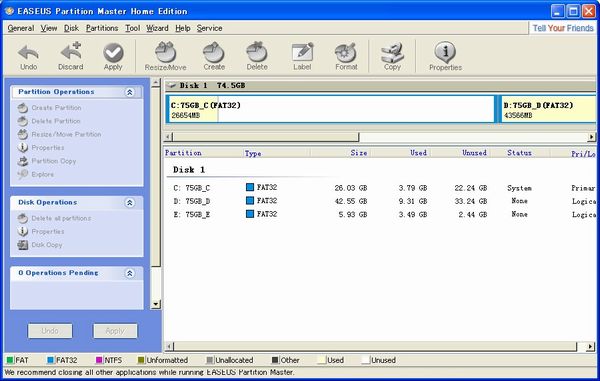
Task: Open the General menu
Action: click(x=21, y=28)
